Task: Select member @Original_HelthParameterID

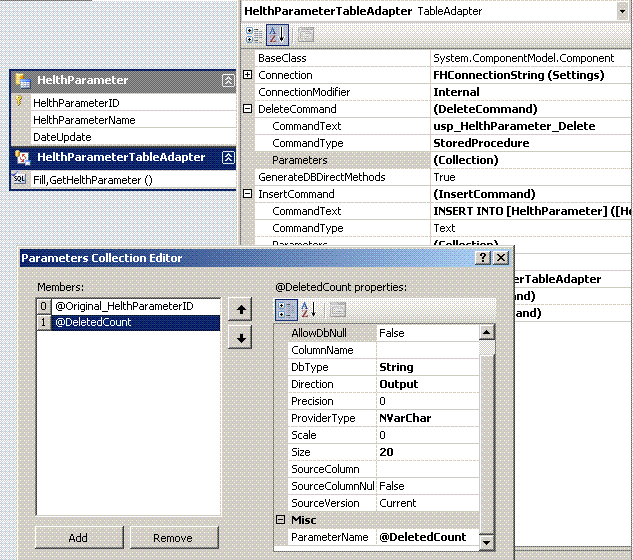Action: tap(128, 306)
